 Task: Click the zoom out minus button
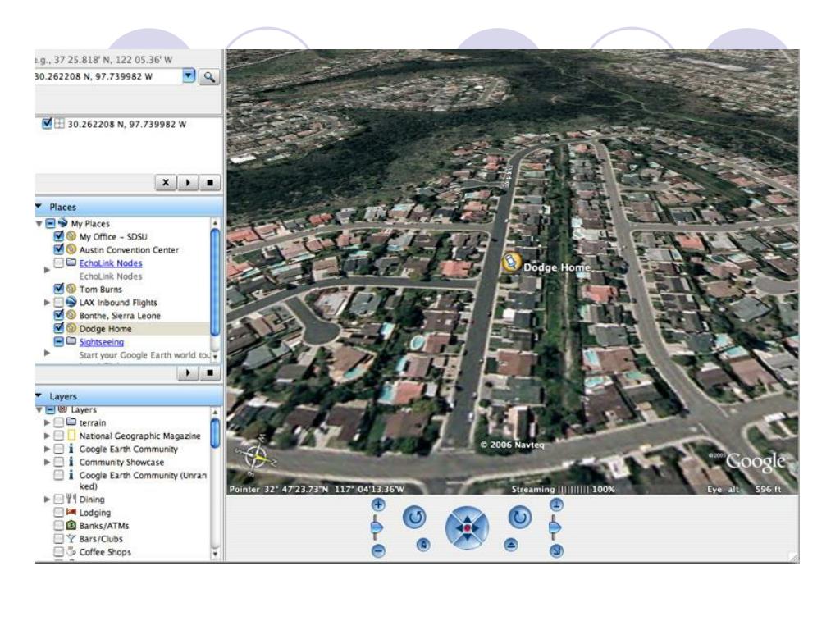[x=378, y=550]
